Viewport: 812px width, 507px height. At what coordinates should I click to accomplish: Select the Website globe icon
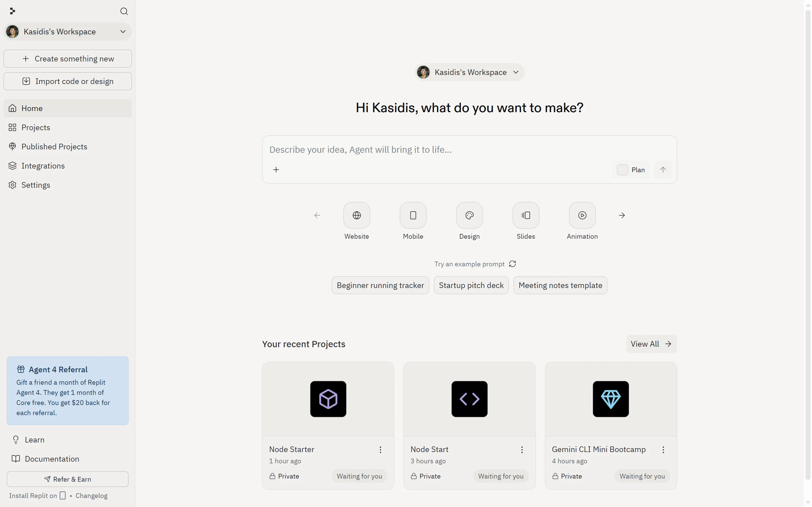357,215
